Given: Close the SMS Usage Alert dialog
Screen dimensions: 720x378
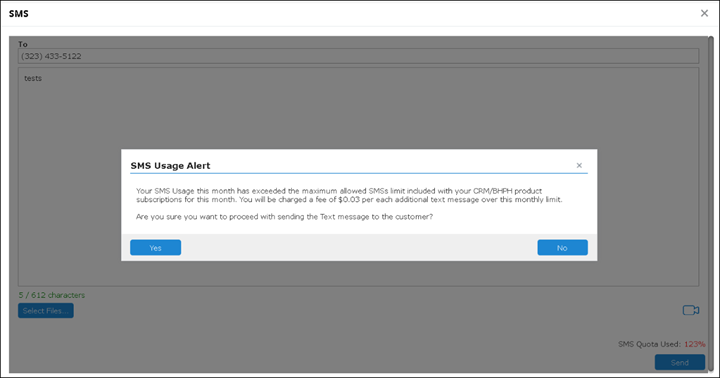Looking at the screenshot, I should click(x=579, y=165).
